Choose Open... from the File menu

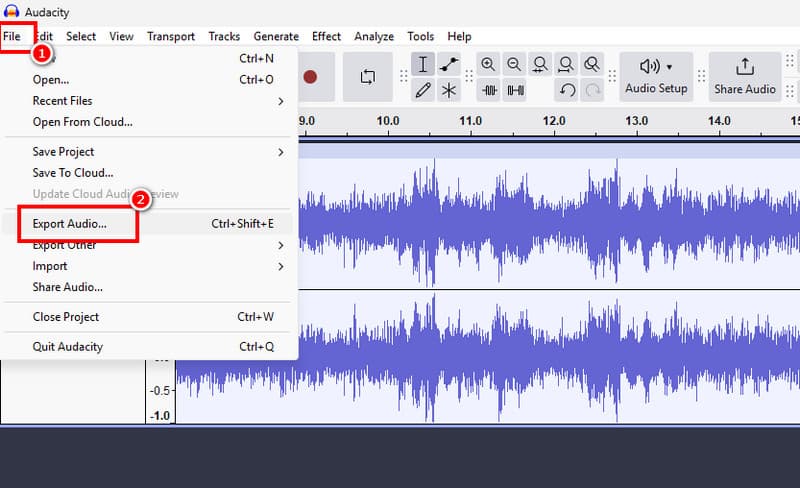[x=148, y=80]
